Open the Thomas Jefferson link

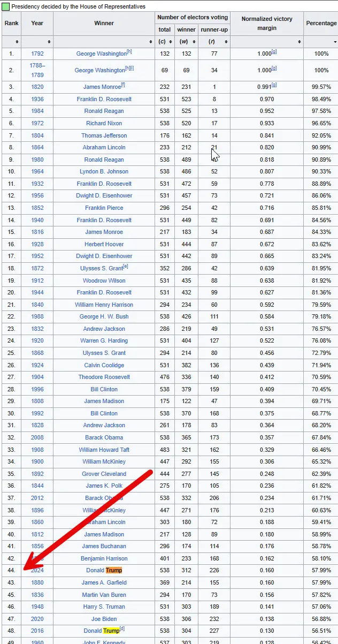point(104,135)
